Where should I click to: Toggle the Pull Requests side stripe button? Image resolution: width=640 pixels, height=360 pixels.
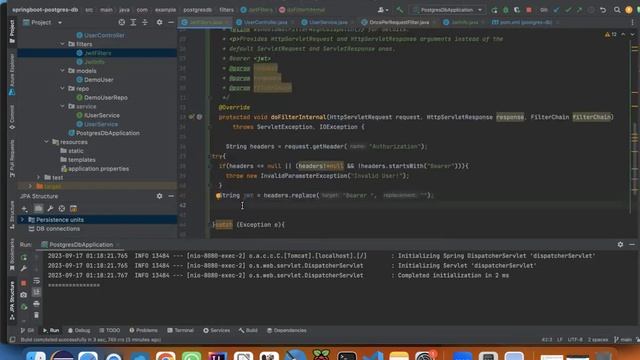[x=12, y=158]
